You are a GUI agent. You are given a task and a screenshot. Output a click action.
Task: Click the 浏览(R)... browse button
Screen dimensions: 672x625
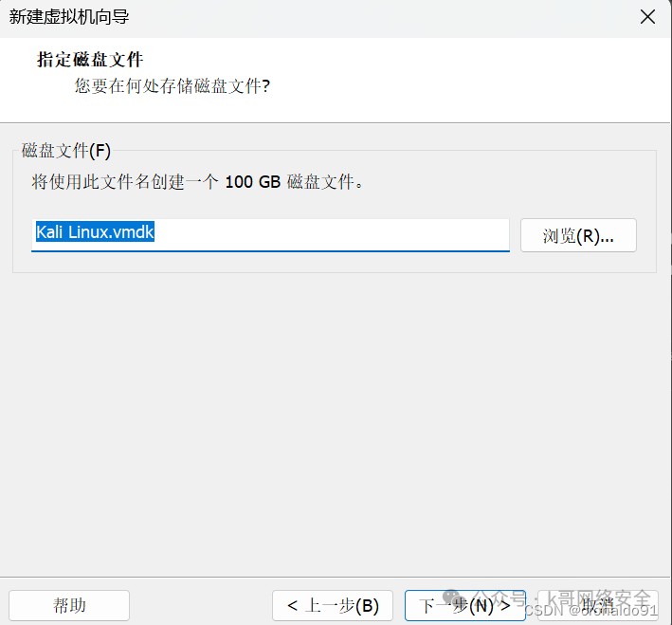pos(578,236)
